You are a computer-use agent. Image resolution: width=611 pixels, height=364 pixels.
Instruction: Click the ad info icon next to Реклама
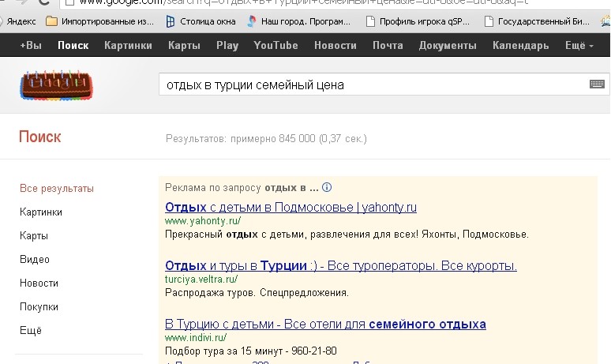click(x=327, y=187)
